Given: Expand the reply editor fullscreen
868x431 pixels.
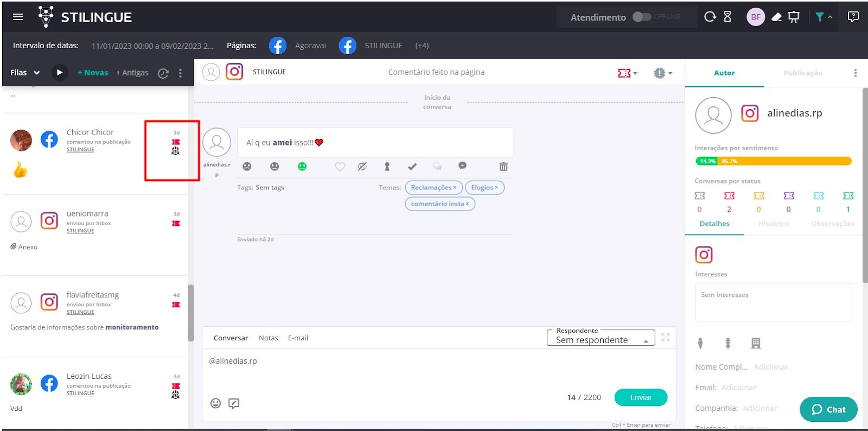Looking at the screenshot, I should pos(666,337).
